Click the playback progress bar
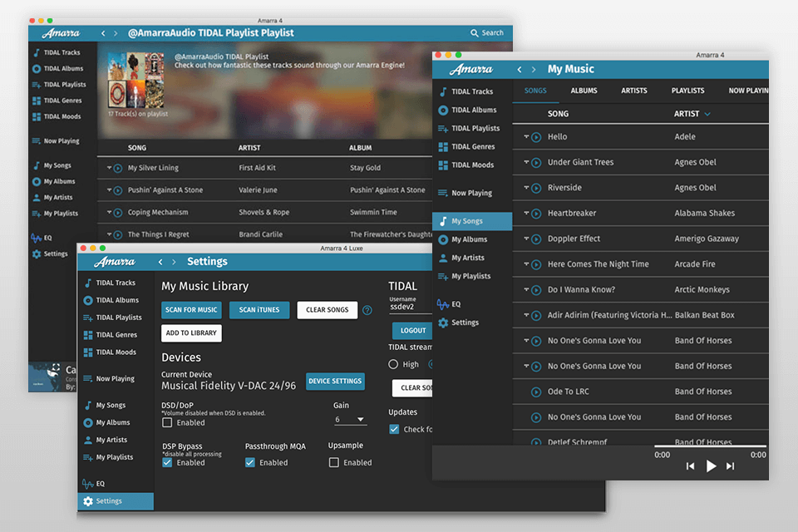 [710, 446]
